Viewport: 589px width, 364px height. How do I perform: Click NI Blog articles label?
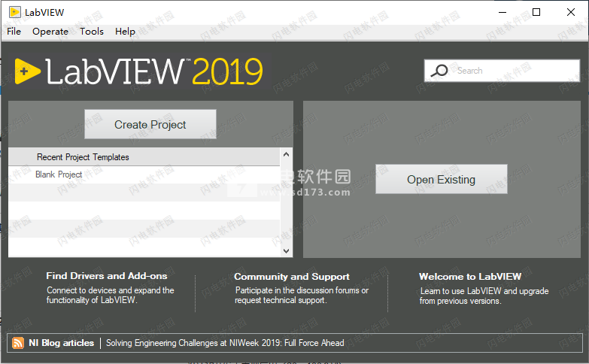[61, 343]
